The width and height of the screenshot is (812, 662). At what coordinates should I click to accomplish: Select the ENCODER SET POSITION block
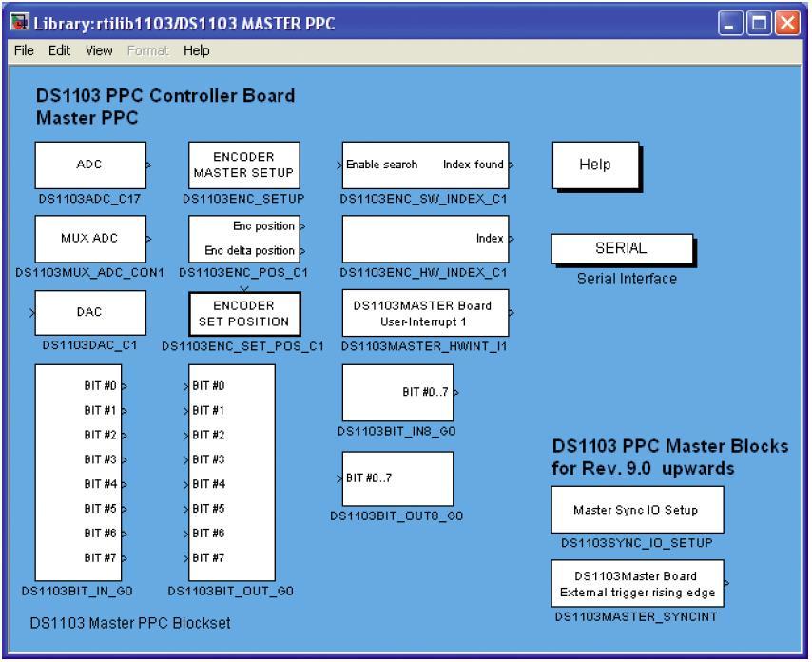244,314
